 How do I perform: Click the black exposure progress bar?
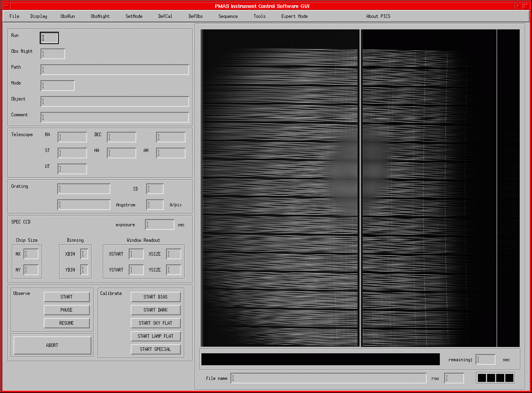(x=320, y=359)
